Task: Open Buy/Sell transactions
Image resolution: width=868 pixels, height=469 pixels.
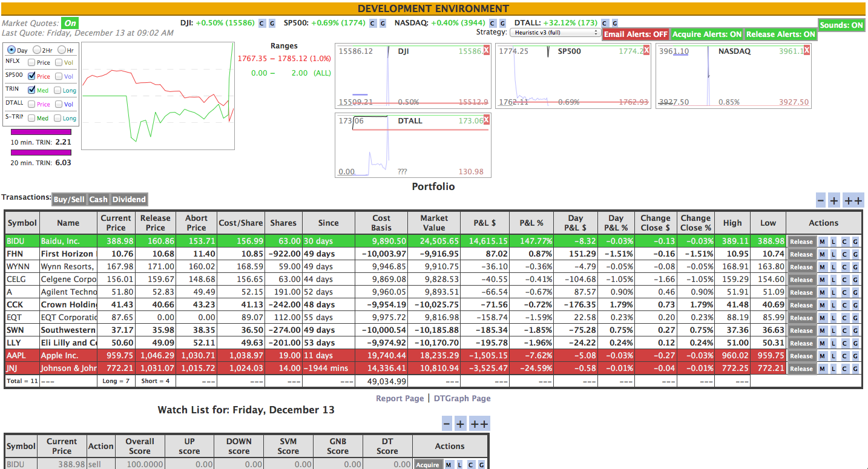Action: [69, 199]
